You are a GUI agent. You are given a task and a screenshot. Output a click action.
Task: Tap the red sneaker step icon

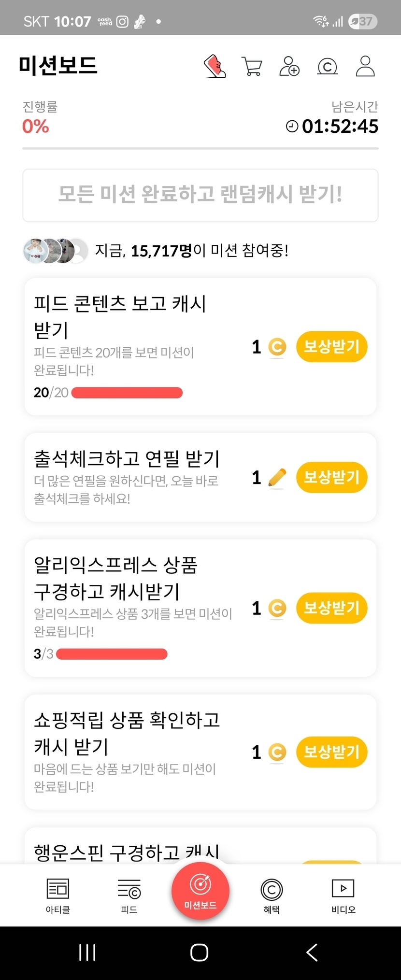click(215, 66)
